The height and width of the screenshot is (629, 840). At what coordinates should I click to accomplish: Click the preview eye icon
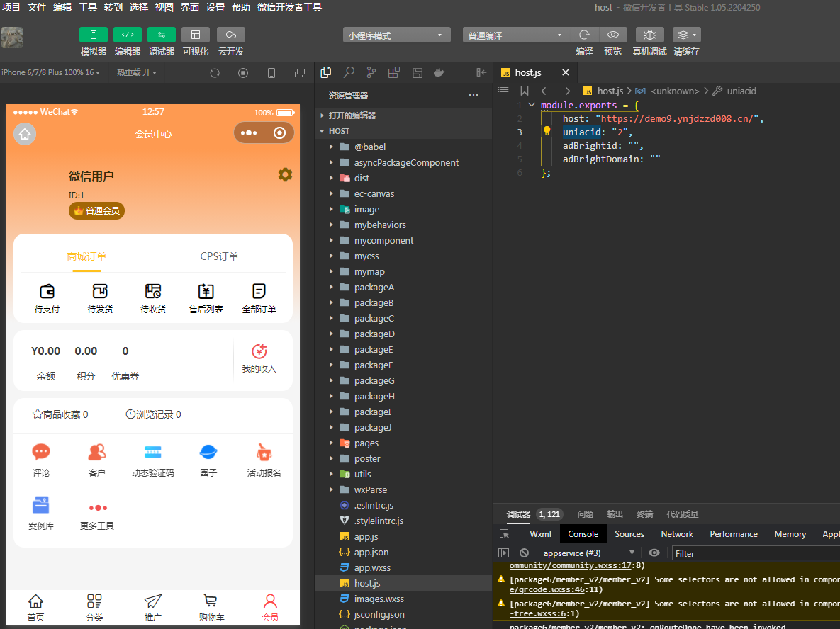tap(613, 35)
